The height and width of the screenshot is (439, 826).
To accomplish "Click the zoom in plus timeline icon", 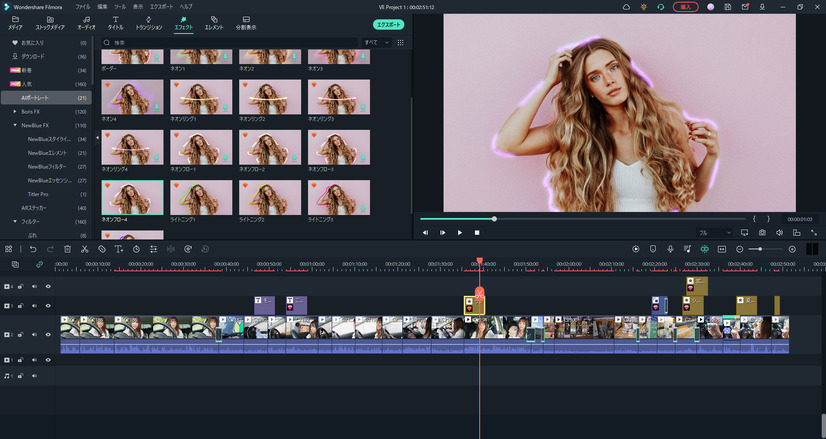I will pyautogui.click(x=792, y=249).
